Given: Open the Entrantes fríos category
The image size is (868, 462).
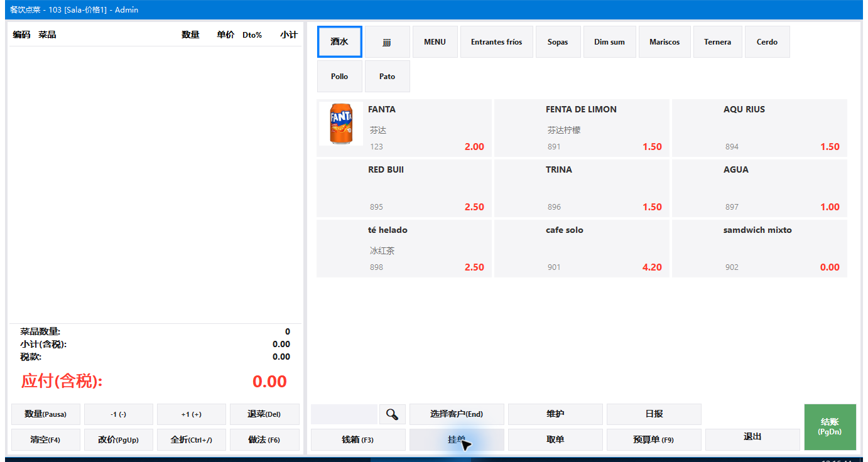Looking at the screenshot, I should click(497, 42).
